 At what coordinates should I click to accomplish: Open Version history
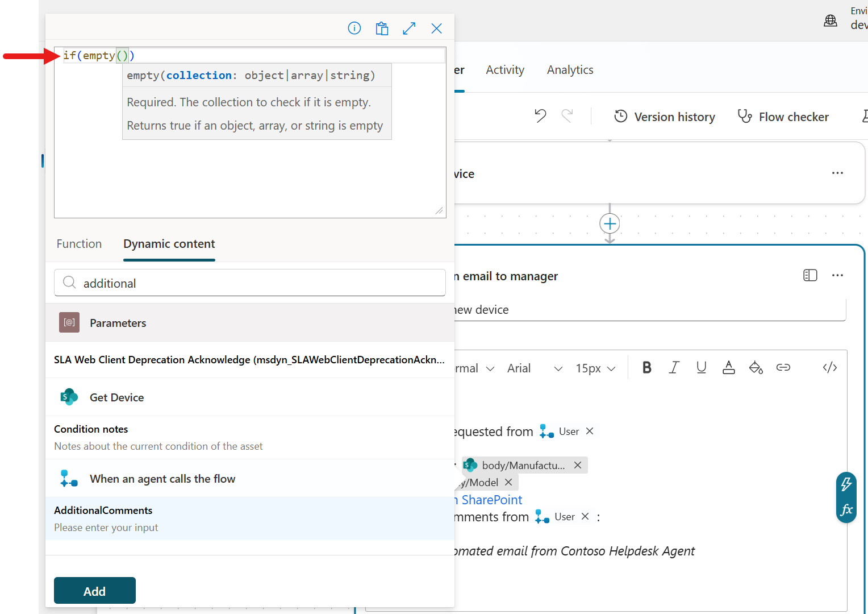665,117
